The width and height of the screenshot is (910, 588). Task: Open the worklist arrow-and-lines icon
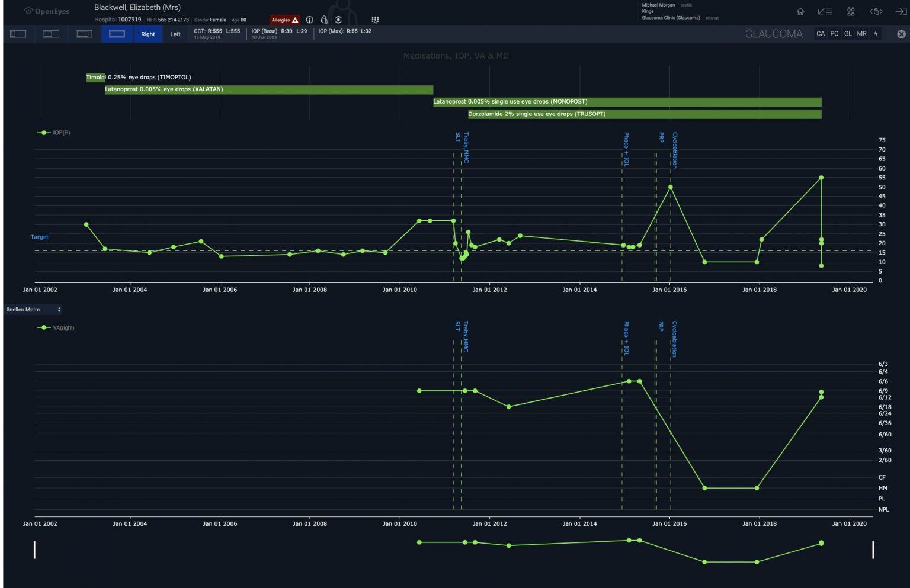(x=825, y=12)
